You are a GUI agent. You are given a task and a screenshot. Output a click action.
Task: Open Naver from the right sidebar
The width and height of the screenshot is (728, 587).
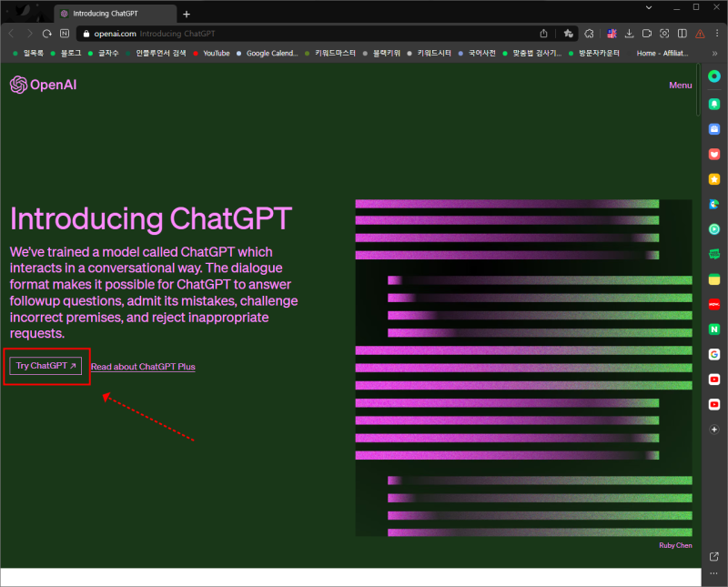point(713,329)
